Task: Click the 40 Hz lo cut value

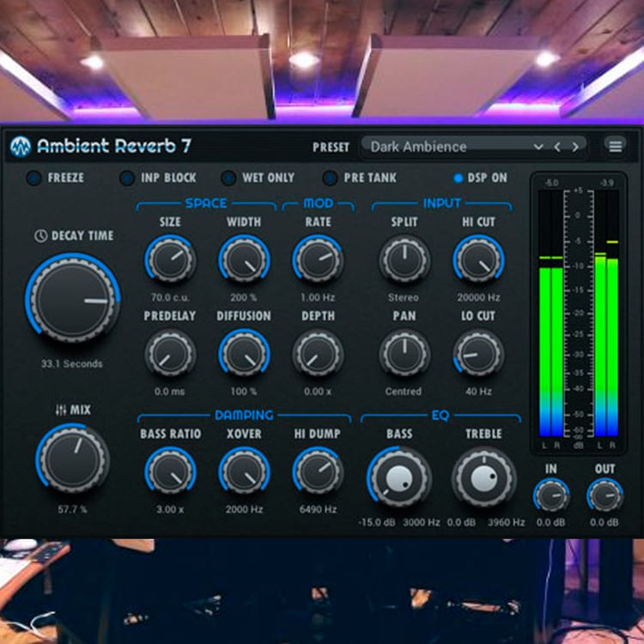Action: [x=478, y=392]
